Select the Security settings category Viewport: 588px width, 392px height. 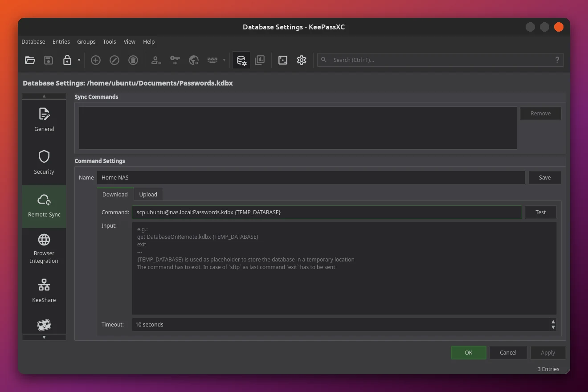tap(44, 164)
